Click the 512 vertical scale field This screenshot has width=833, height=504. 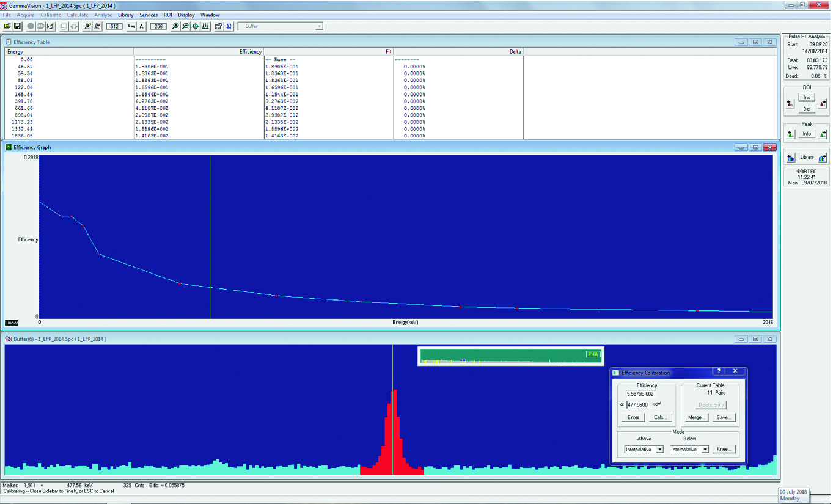coord(114,26)
